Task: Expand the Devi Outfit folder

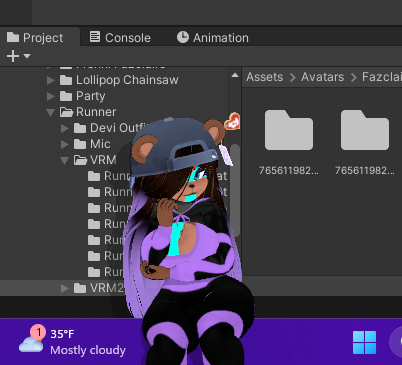Action: (x=65, y=128)
